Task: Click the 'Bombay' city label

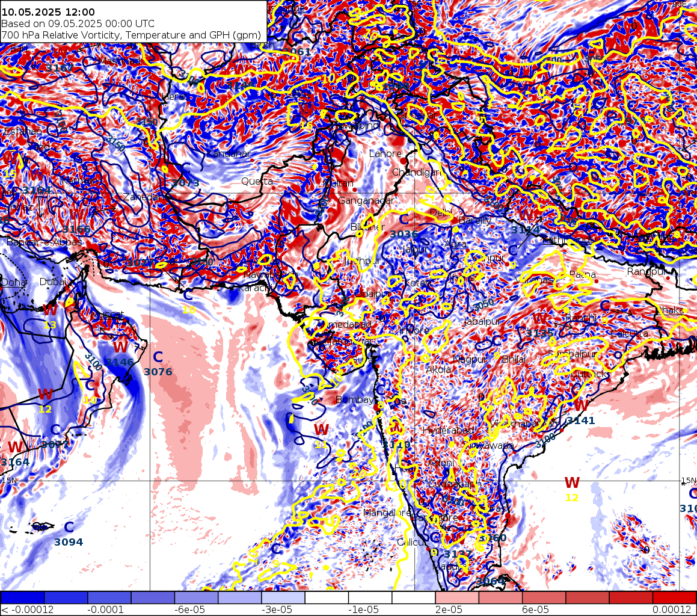Action: (354, 399)
